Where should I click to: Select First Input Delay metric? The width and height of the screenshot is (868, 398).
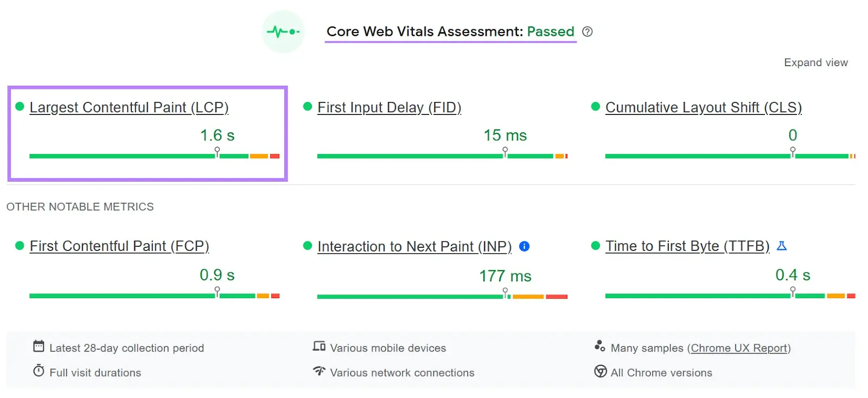point(389,107)
